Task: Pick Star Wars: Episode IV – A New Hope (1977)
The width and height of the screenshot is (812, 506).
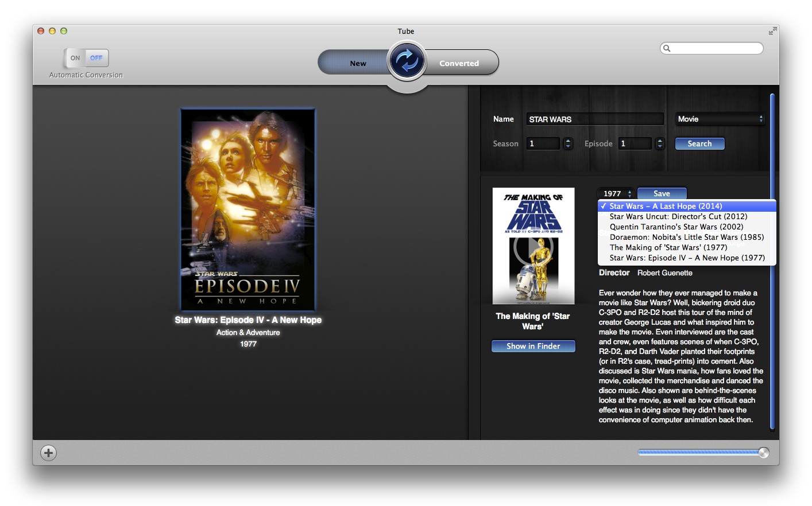Action: click(x=687, y=258)
